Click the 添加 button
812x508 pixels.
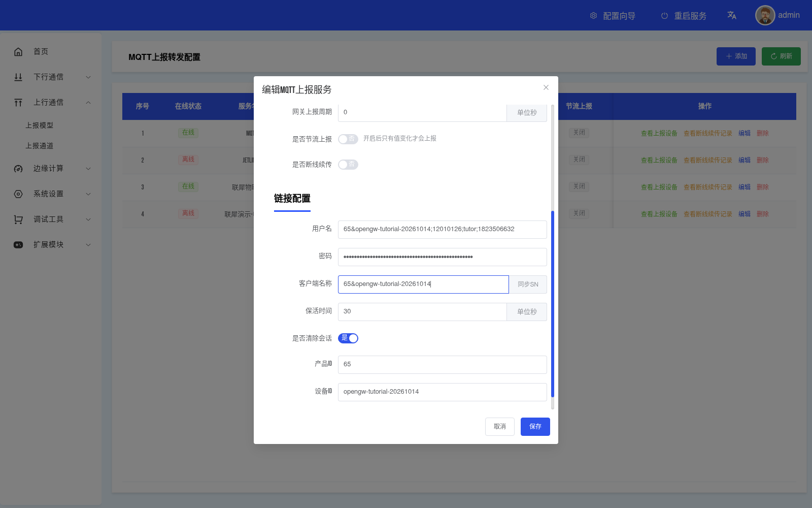[736, 56]
